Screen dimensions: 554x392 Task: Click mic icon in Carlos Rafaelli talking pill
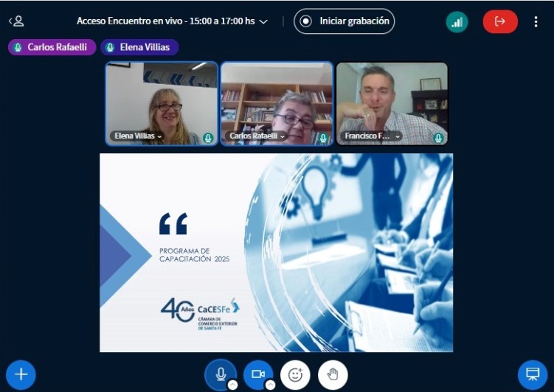point(18,48)
